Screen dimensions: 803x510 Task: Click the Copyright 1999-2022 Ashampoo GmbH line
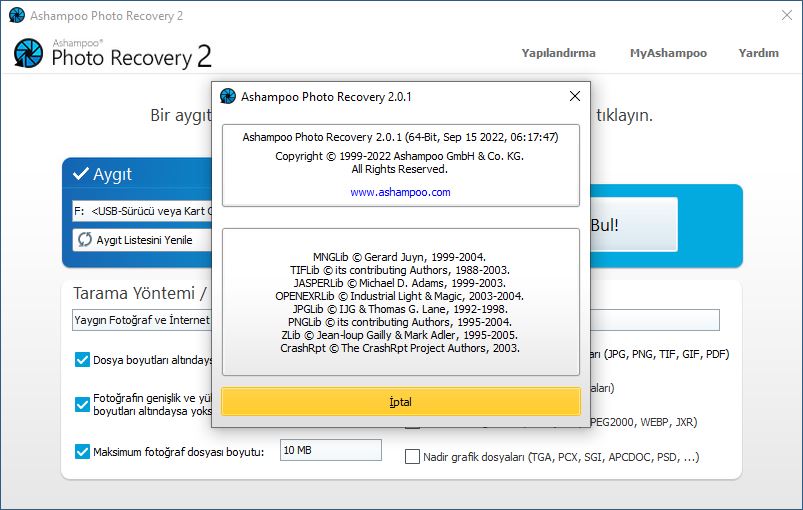click(399, 156)
